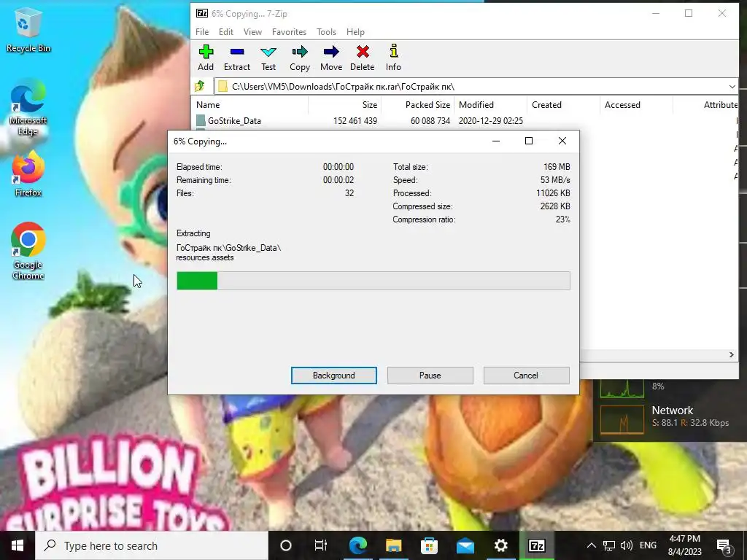Select the GoStrike_Data folder row
747x560 pixels.
pyautogui.click(x=465, y=121)
